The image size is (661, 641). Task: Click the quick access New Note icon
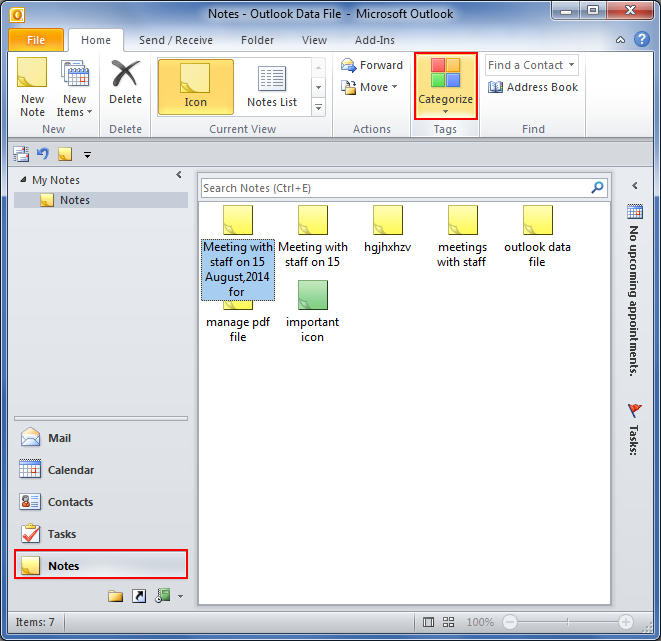coord(65,154)
